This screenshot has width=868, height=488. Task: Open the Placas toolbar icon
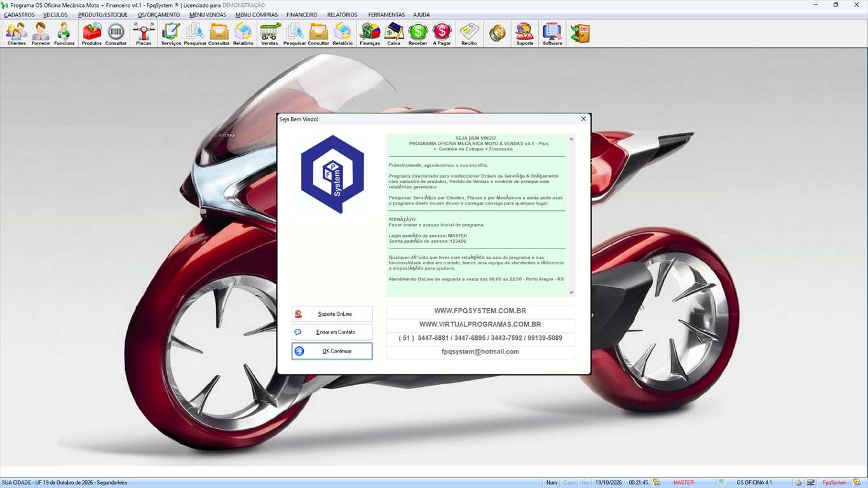(x=144, y=34)
